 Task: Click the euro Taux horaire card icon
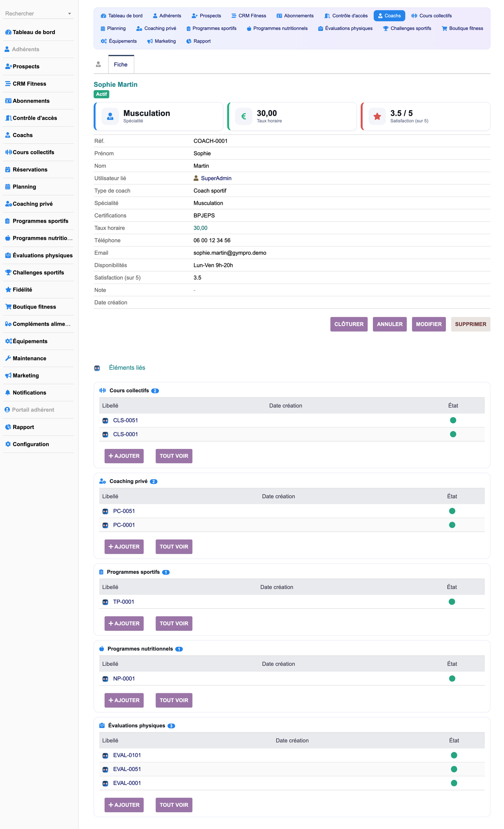(243, 116)
